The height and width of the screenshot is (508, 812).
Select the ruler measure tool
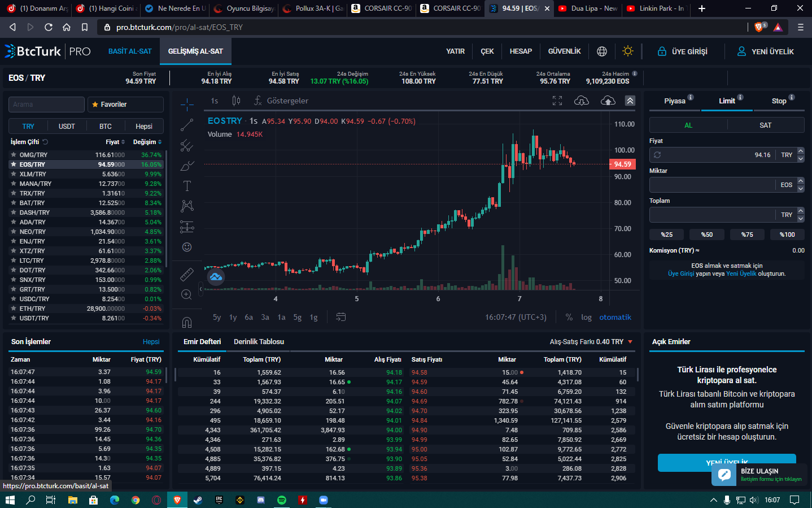[x=187, y=275]
